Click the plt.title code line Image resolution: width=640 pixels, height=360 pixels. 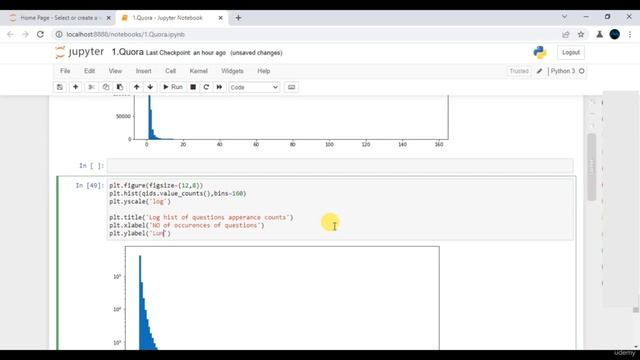[x=201, y=217]
